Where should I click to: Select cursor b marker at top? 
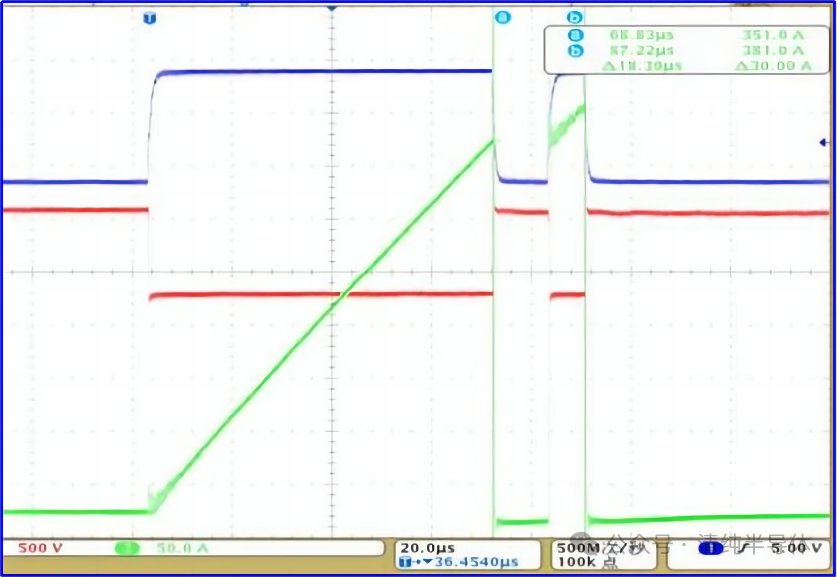pyautogui.click(x=574, y=18)
